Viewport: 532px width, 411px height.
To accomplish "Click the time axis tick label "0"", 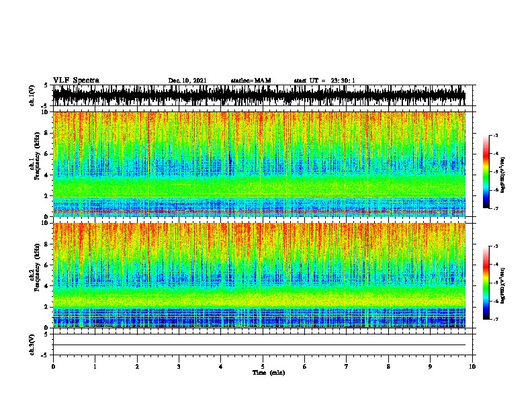I will [53, 367].
